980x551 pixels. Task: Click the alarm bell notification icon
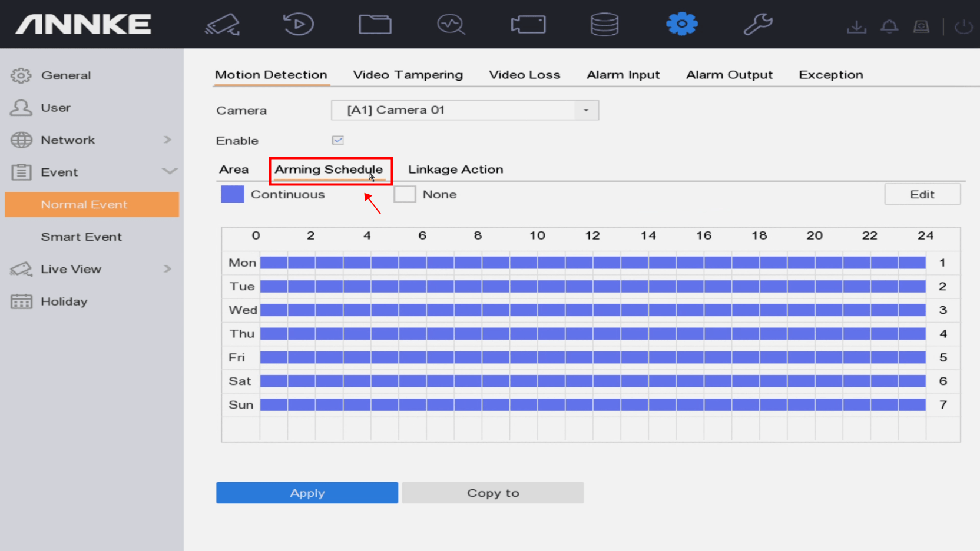pyautogui.click(x=889, y=26)
